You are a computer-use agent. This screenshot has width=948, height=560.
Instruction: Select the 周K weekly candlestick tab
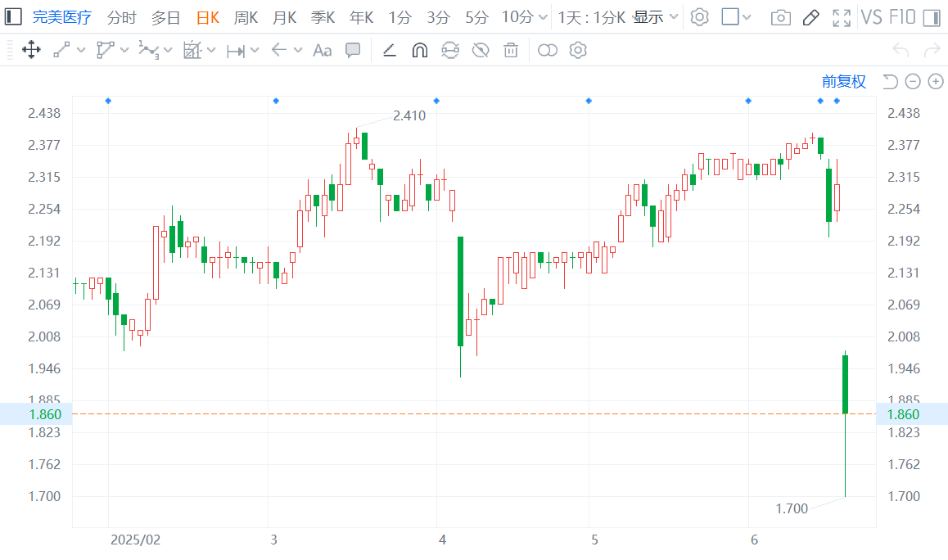pyautogui.click(x=246, y=17)
